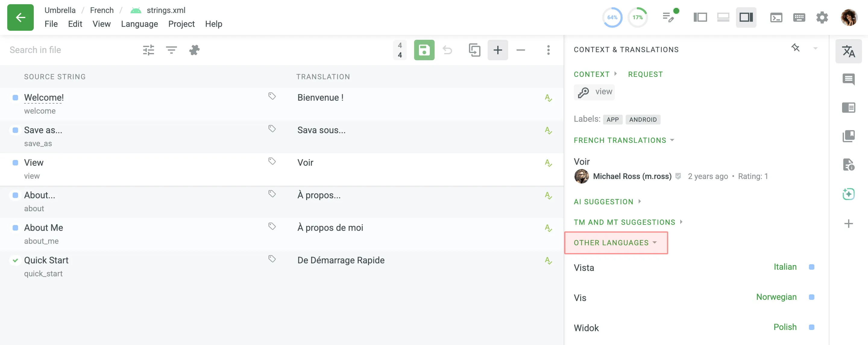Open the advanced filter sliders icon
Image resolution: width=868 pixels, height=345 pixels.
point(148,50)
